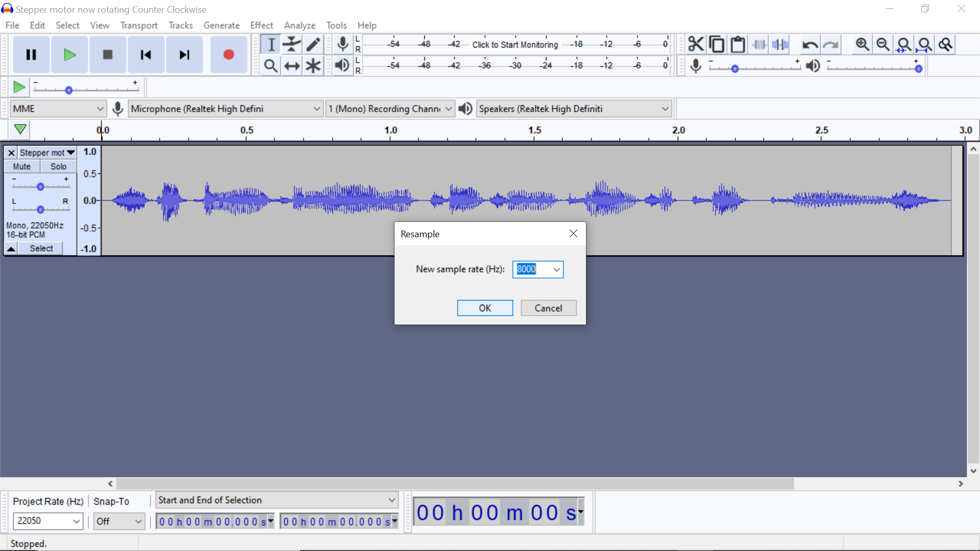
Task: Click the Cut scissors icon
Action: tap(696, 44)
